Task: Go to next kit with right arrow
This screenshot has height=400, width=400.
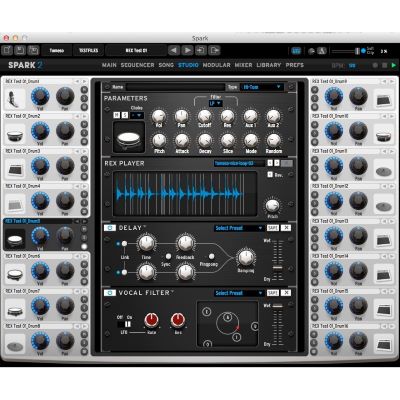Action: [187, 50]
